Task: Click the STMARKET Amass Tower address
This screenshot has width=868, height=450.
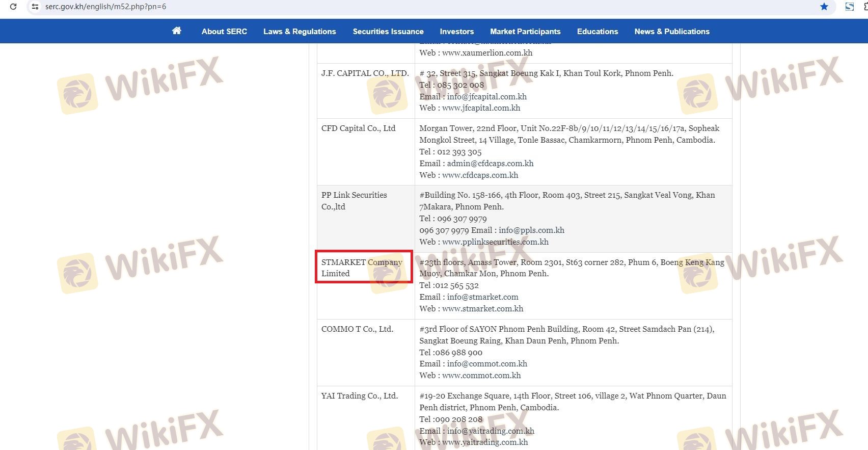Action: point(572,268)
